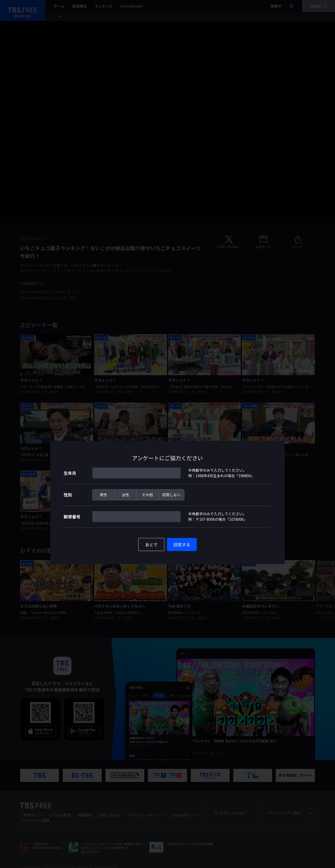The width and height of the screenshot is (335, 868).
Task: Open ご利用ガイド footer link
Action: [x=31, y=815]
